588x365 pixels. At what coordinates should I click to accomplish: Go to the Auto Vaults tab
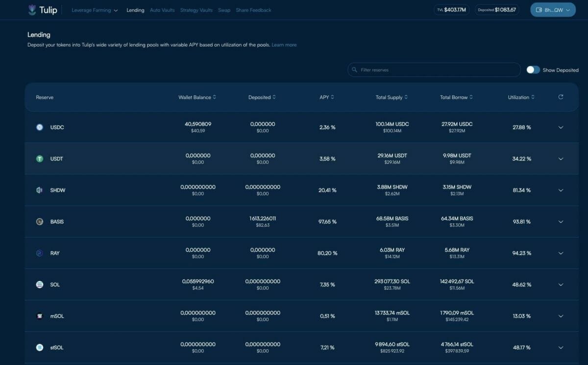pyautogui.click(x=162, y=10)
